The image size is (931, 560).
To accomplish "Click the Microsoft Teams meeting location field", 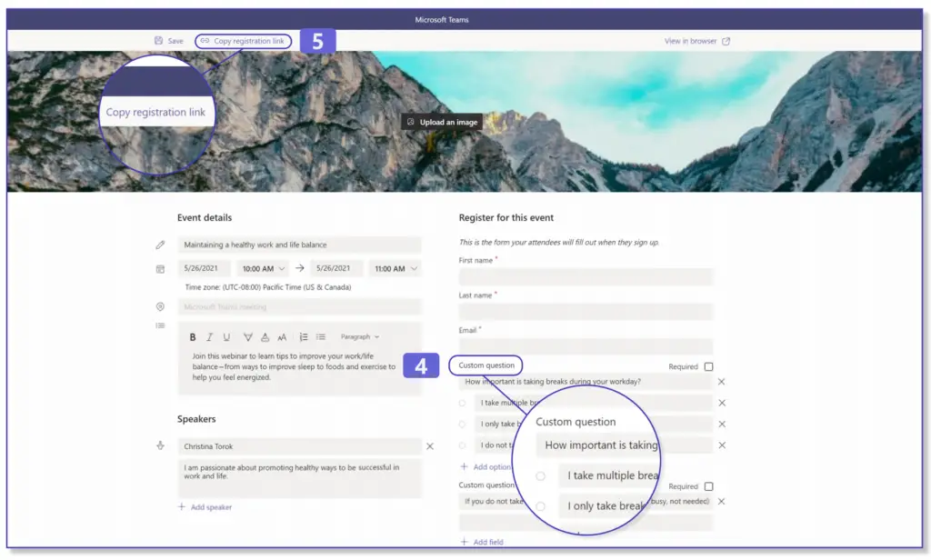I will pos(299,307).
